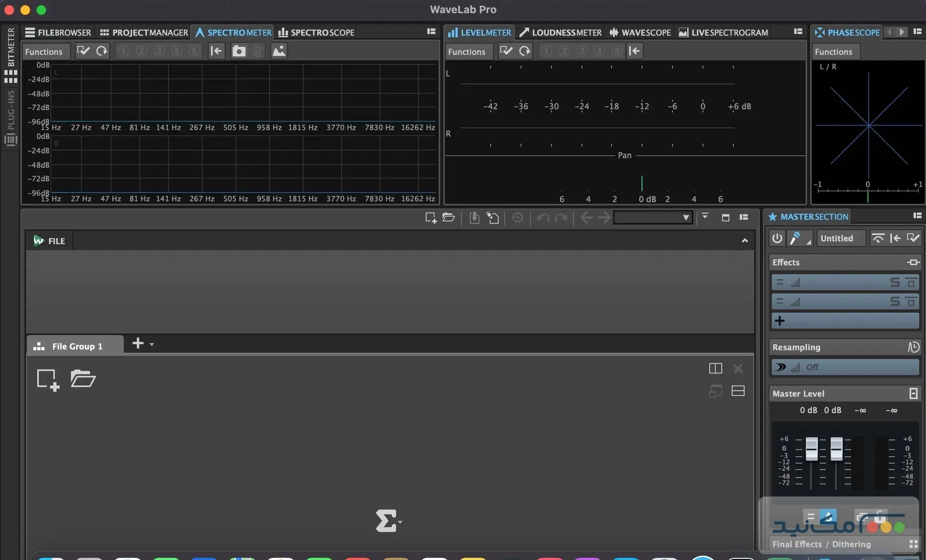
Task: Open the Spectroscope tab
Action: 316,32
